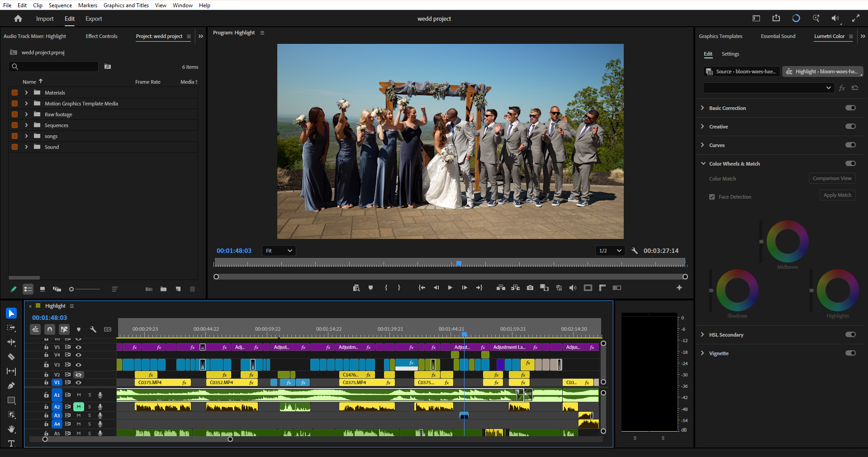Unmute track A2
The width and height of the screenshot is (868, 457).
pyautogui.click(x=79, y=407)
